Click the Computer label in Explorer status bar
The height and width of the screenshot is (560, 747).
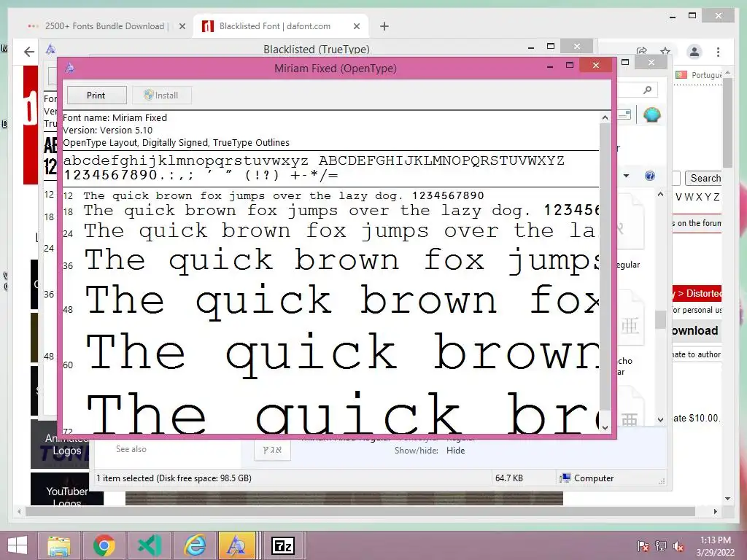click(594, 478)
